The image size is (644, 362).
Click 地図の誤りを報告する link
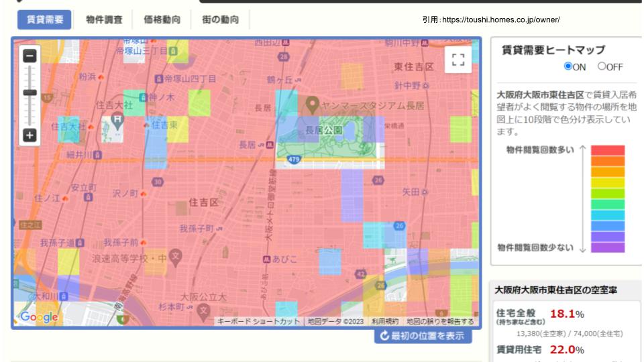click(x=440, y=321)
